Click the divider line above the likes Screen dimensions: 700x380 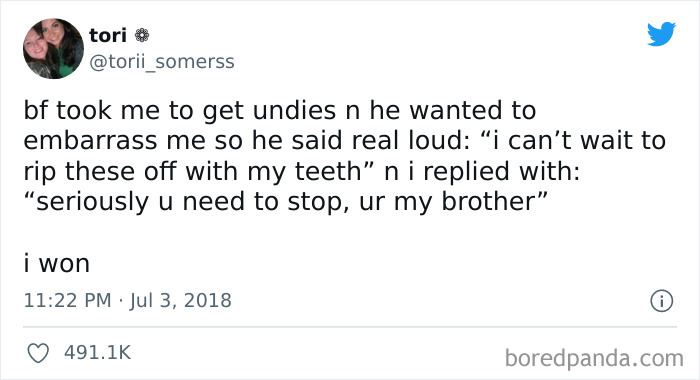[350, 327]
